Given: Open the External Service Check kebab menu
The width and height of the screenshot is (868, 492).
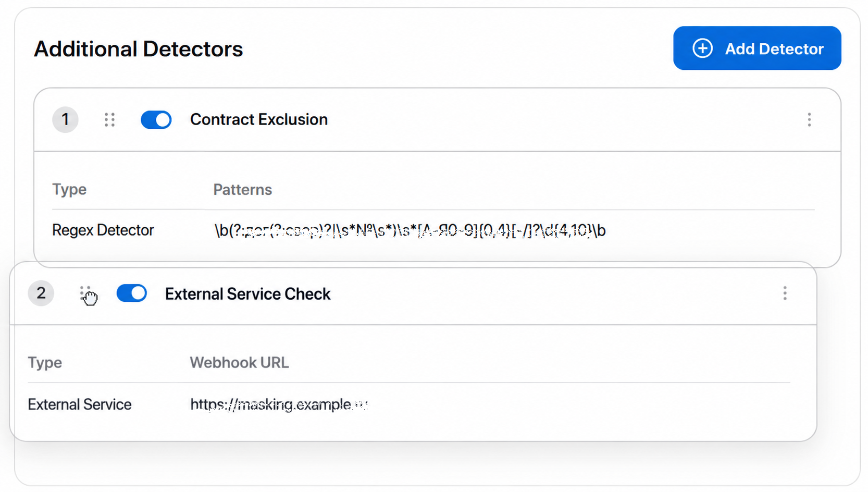Looking at the screenshot, I should tap(785, 293).
